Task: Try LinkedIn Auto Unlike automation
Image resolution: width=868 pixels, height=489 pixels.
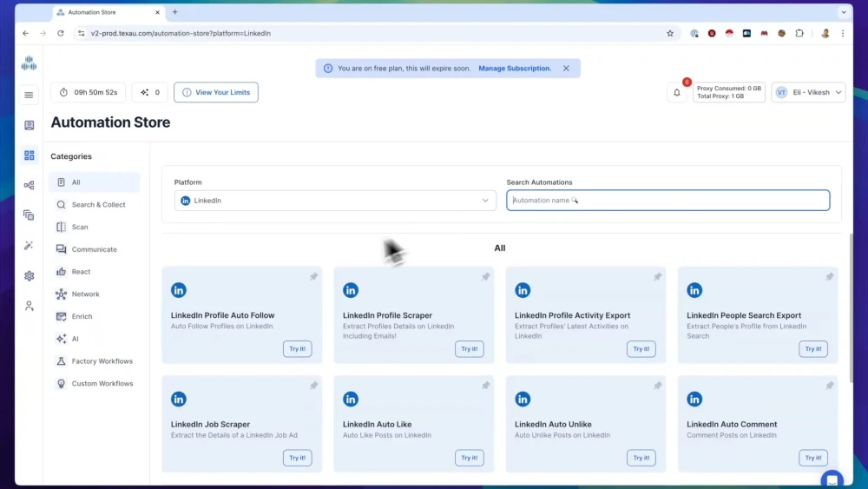Action: tap(641, 458)
